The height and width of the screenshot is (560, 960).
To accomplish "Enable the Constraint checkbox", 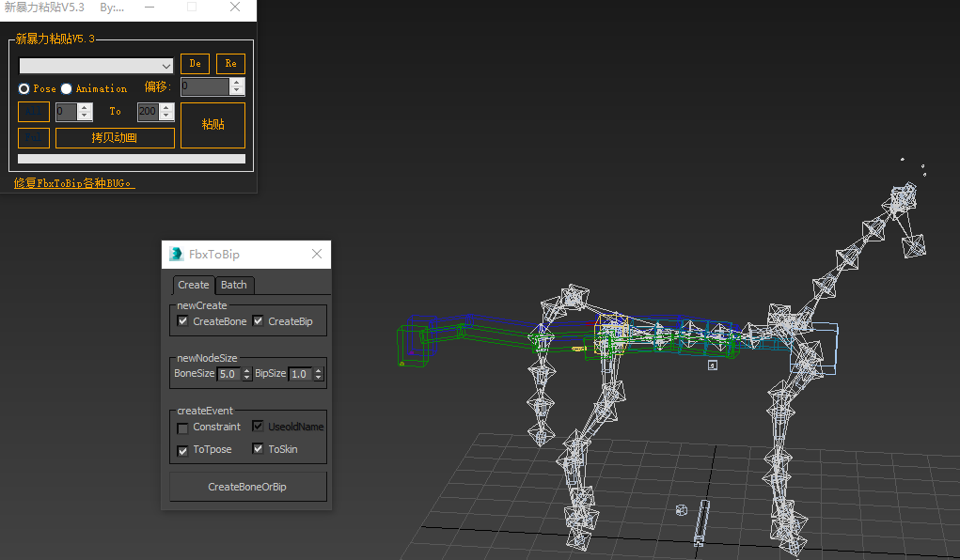I will [182, 428].
